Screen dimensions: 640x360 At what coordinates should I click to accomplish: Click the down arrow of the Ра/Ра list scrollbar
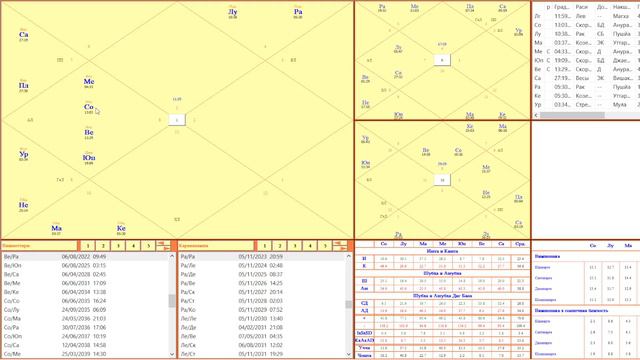click(x=349, y=354)
